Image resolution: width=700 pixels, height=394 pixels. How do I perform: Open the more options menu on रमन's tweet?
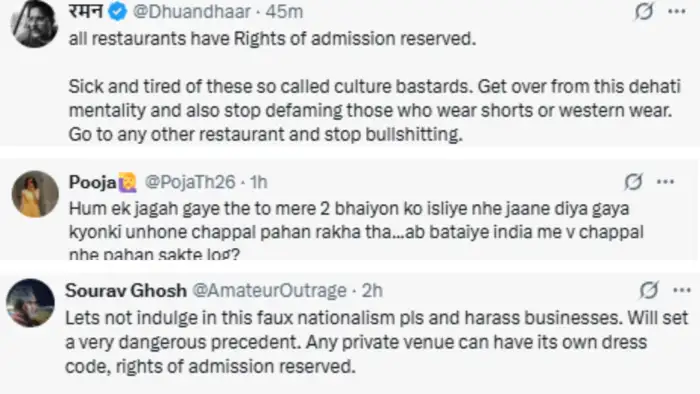pyautogui.click(x=677, y=12)
